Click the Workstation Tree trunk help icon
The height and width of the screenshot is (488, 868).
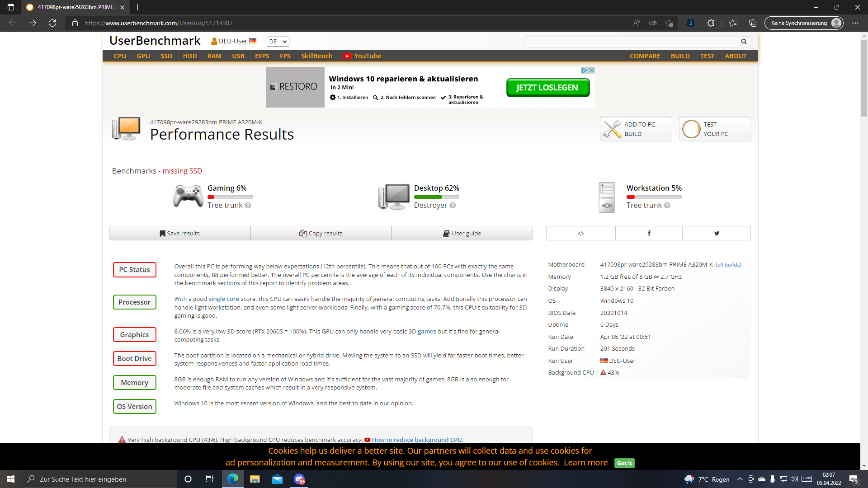coord(667,205)
